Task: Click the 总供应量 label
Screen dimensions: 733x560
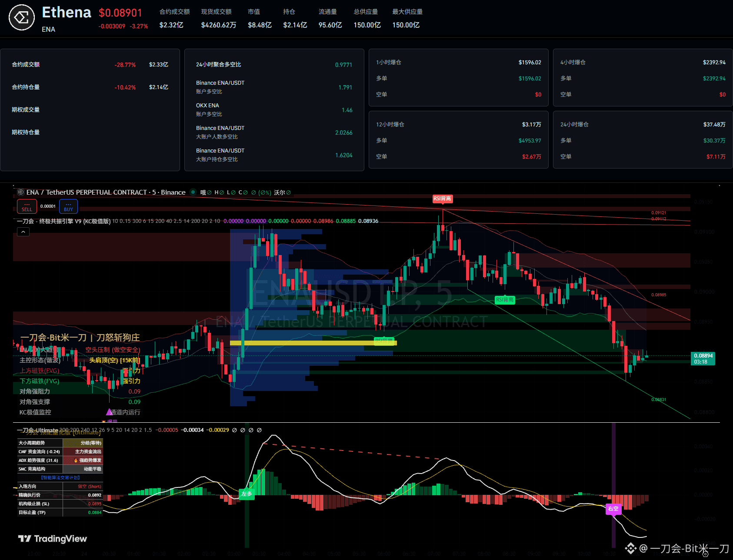Action: pos(366,12)
